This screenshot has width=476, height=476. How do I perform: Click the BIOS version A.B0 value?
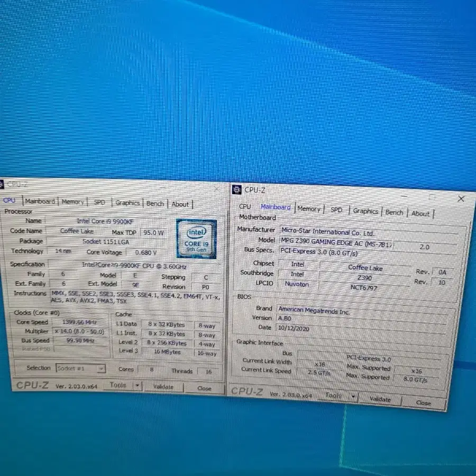point(361,321)
